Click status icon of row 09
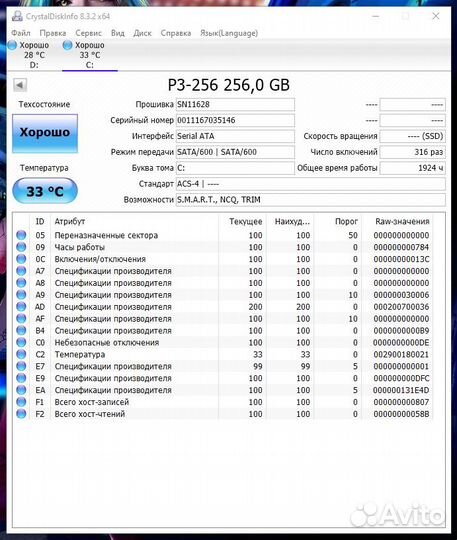 pos(21,247)
